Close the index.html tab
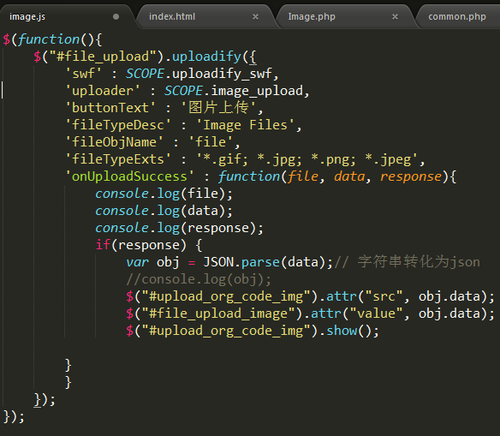 pos(255,17)
